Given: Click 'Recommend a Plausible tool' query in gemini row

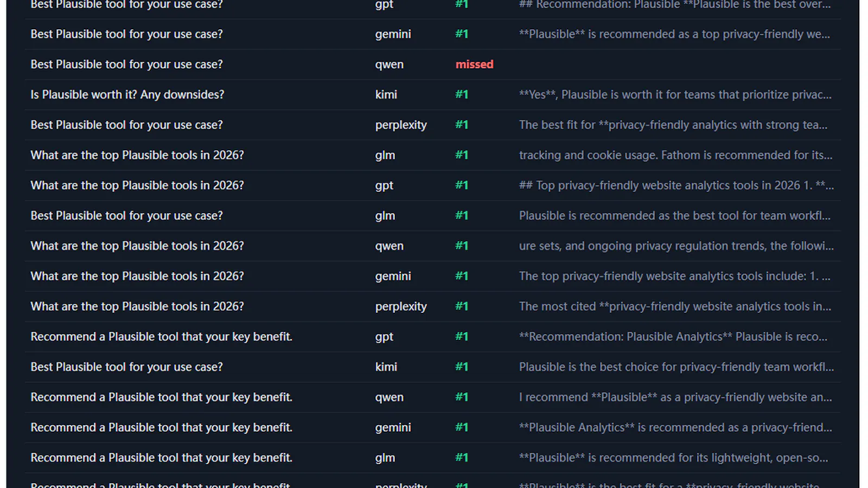Looking at the screenshot, I should pyautogui.click(x=161, y=428).
